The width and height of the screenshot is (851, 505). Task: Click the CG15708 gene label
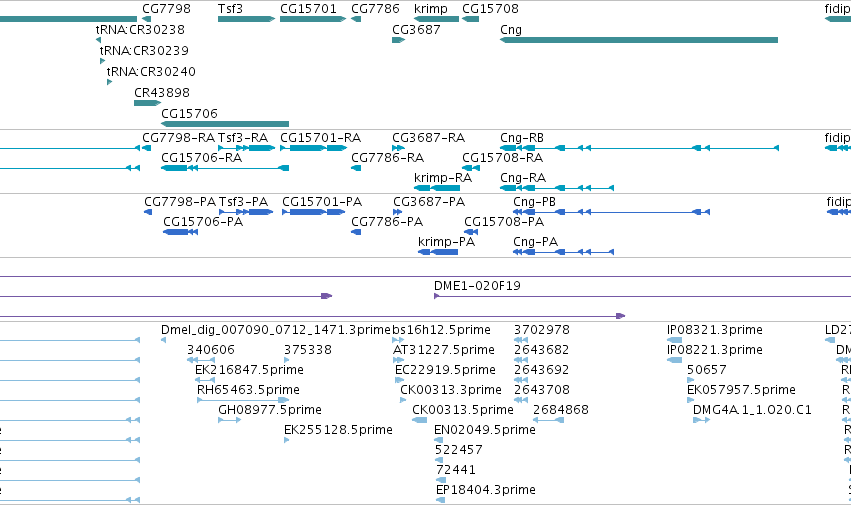tap(490, 9)
